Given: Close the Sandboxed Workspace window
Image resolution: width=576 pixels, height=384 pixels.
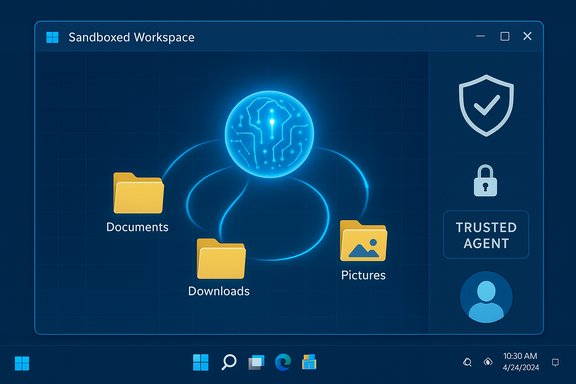Looking at the screenshot, I should coord(528,36).
